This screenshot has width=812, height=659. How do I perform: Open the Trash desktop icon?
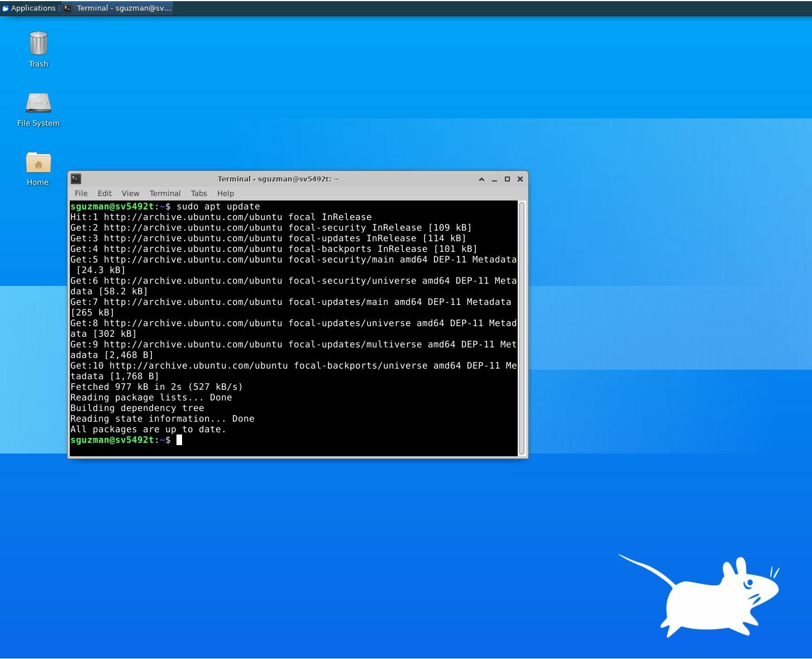(38, 45)
